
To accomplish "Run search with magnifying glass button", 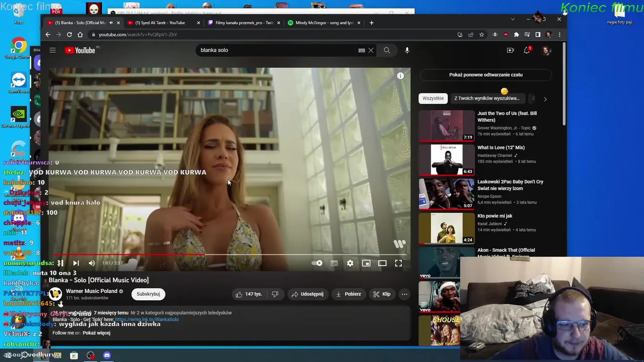I will click(386, 50).
